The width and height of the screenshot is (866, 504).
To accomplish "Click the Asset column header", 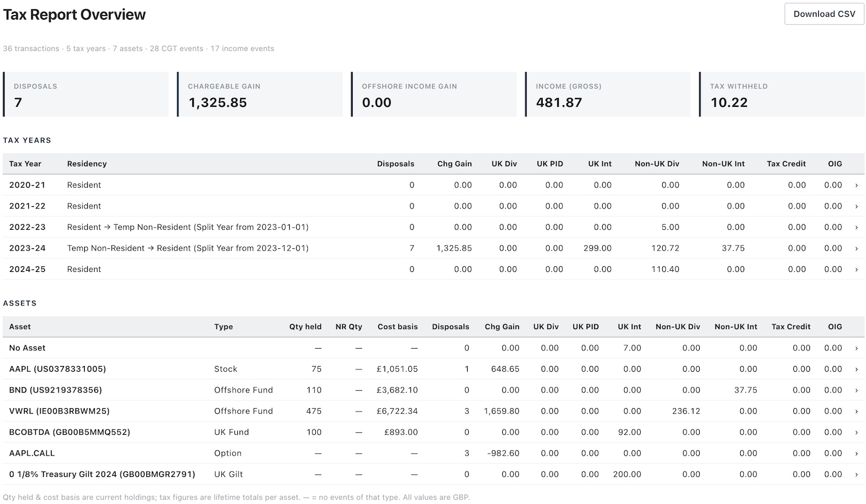I will click(x=20, y=326).
